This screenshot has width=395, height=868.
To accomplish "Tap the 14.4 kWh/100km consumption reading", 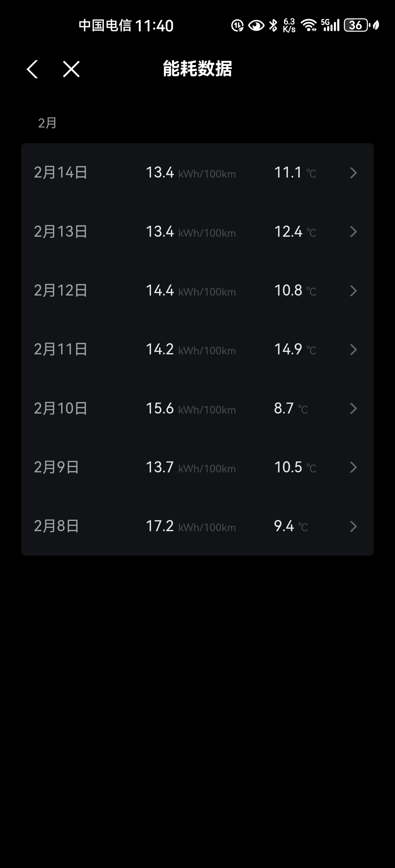I will click(x=191, y=291).
